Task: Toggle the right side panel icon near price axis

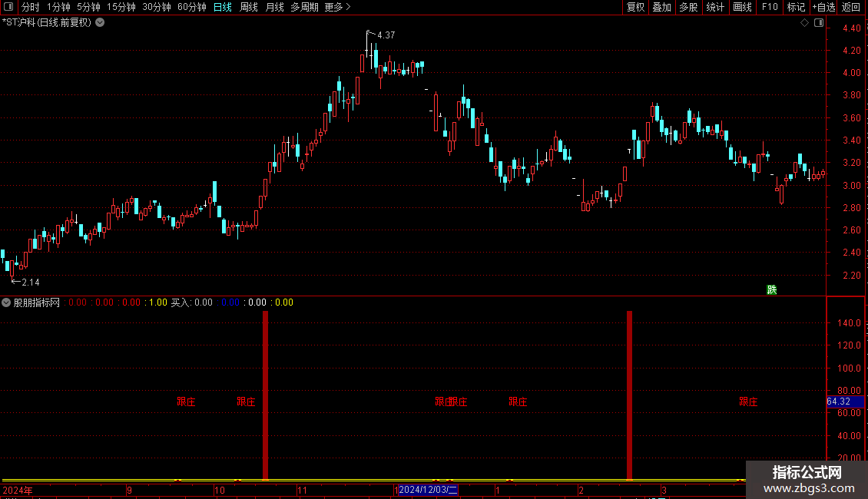Action: [x=819, y=23]
